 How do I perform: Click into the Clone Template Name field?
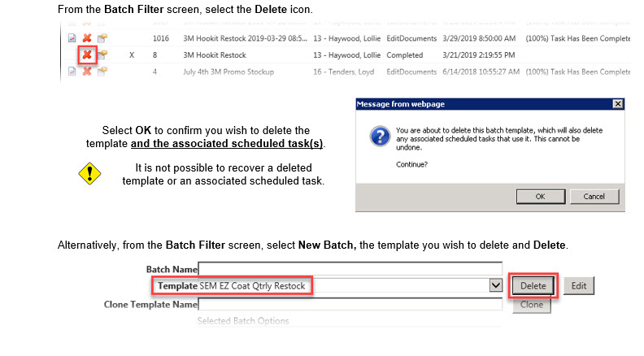coord(350,305)
